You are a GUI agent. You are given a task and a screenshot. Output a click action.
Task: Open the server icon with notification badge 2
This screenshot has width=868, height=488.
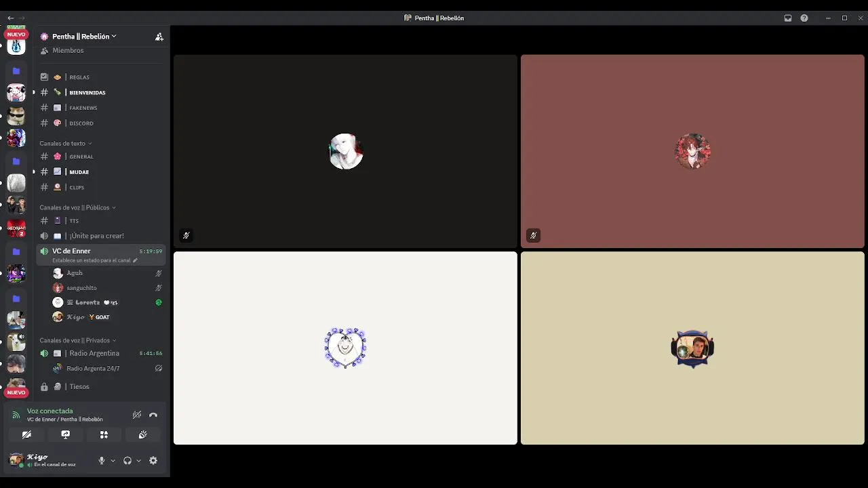click(x=16, y=228)
